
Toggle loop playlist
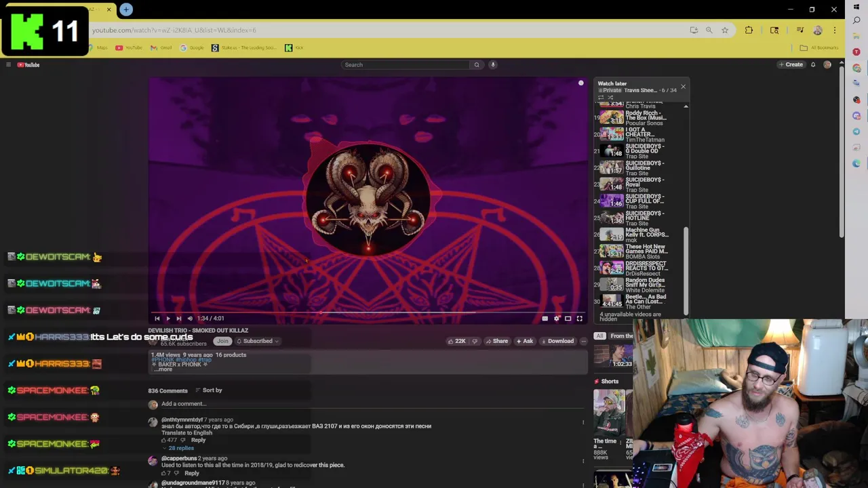pyautogui.click(x=601, y=98)
